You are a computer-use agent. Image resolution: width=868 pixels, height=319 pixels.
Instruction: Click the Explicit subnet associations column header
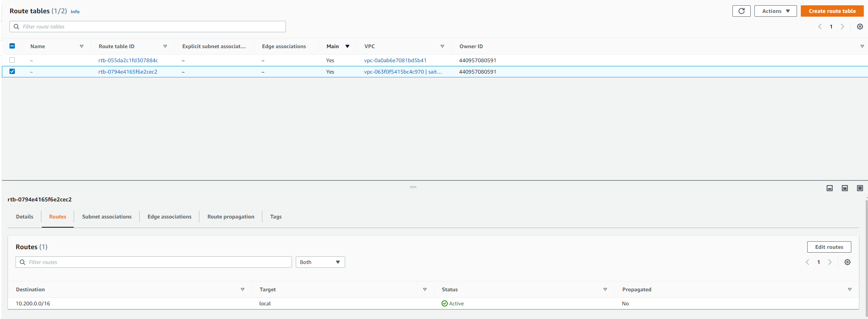214,46
